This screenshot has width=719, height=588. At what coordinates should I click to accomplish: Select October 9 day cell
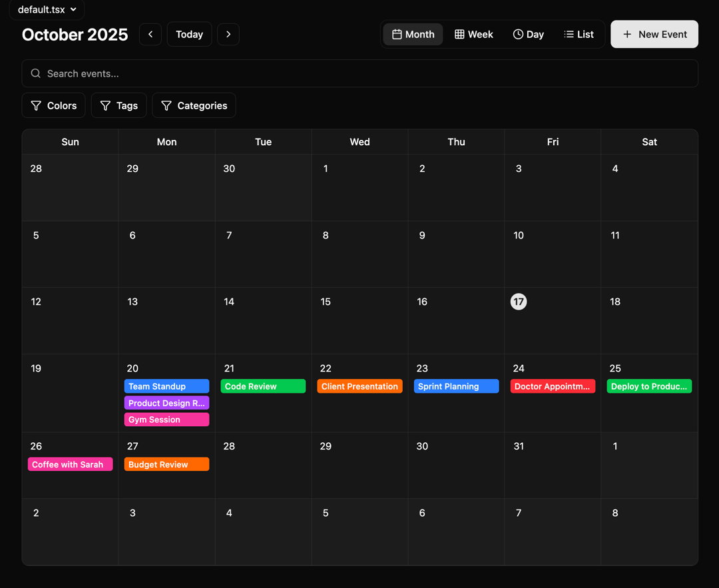point(456,254)
